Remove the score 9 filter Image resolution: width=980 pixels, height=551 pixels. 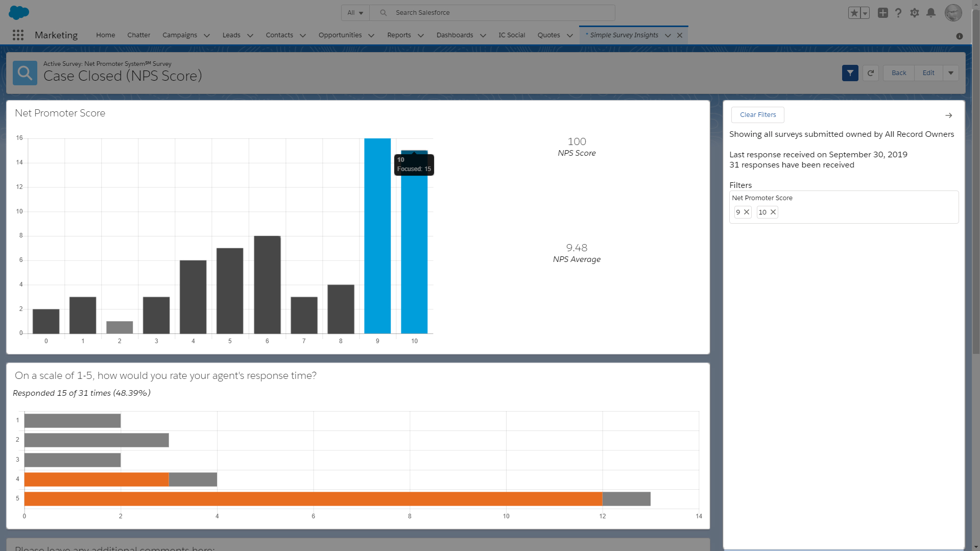[x=747, y=212]
